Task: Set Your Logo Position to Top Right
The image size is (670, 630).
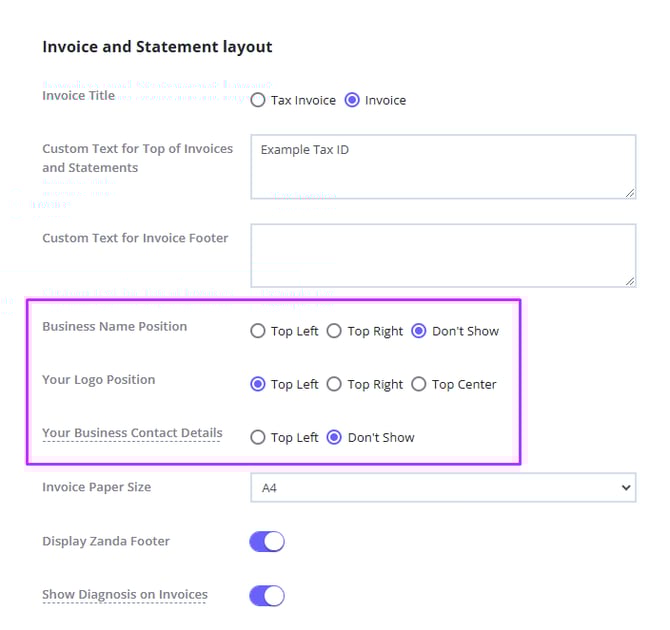Action: pos(335,384)
